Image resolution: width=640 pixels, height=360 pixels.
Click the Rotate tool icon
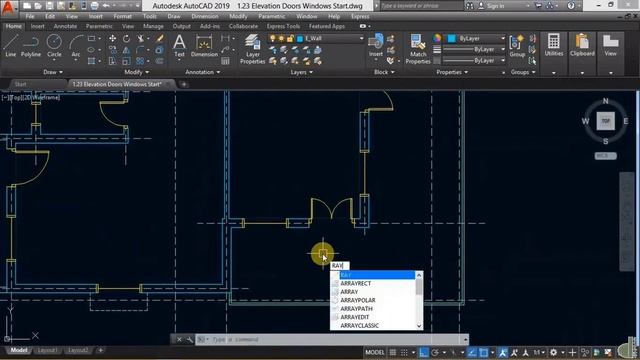coord(127,38)
